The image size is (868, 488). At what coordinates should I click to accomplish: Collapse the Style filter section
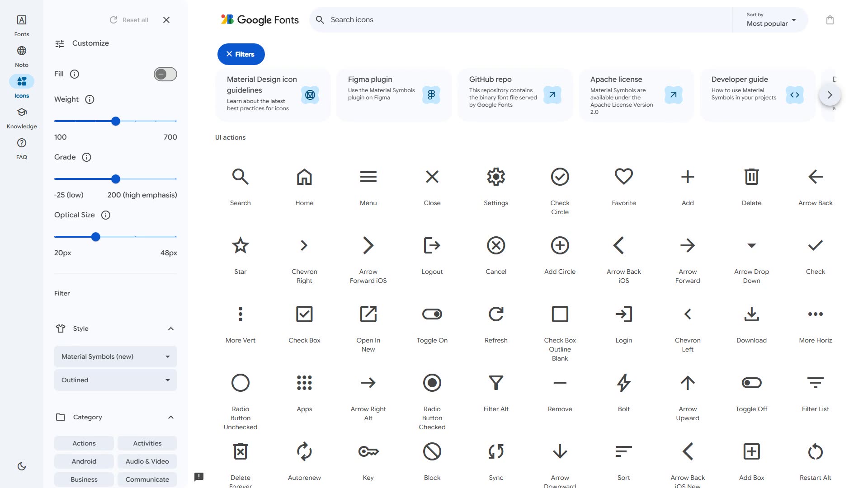click(171, 328)
